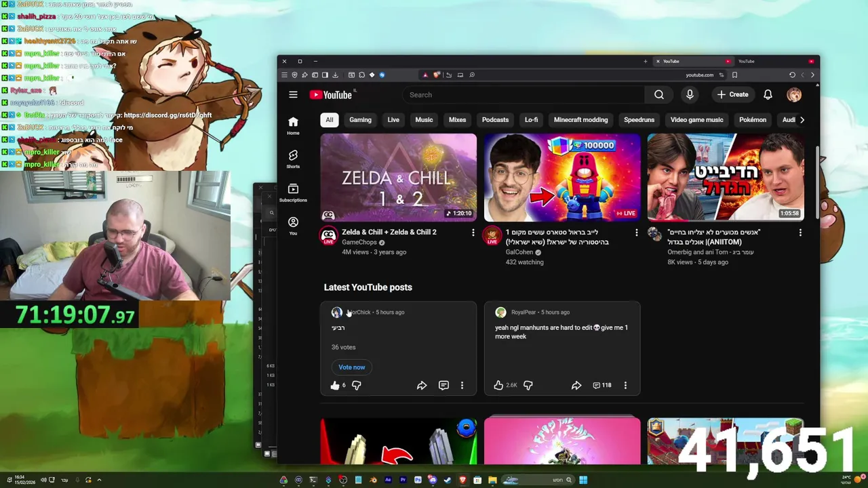Open the browser main menu icon
The height and width of the screenshot is (488, 868).
(284, 75)
